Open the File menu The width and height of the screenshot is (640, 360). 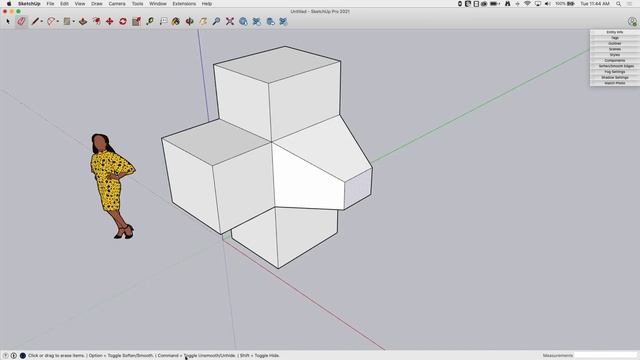[x=50, y=4]
